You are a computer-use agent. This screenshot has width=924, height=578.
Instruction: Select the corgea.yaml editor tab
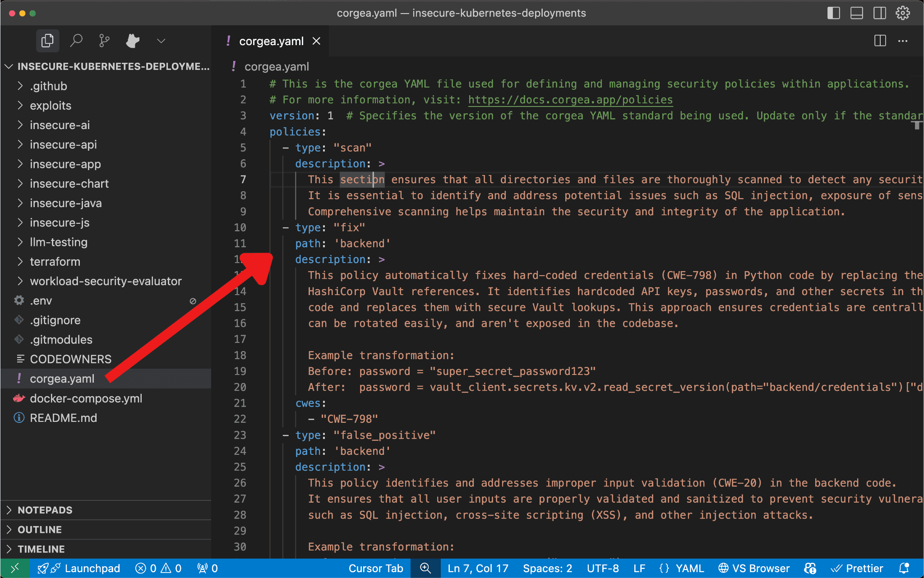271,41
